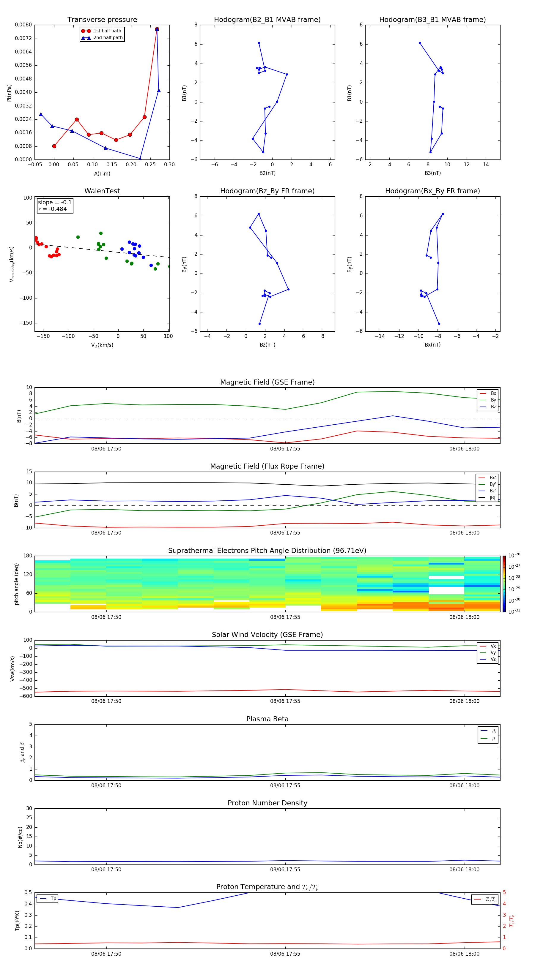Click the red Te/Tp right-axis label
The image size is (535, 980).
click(512, 921)
